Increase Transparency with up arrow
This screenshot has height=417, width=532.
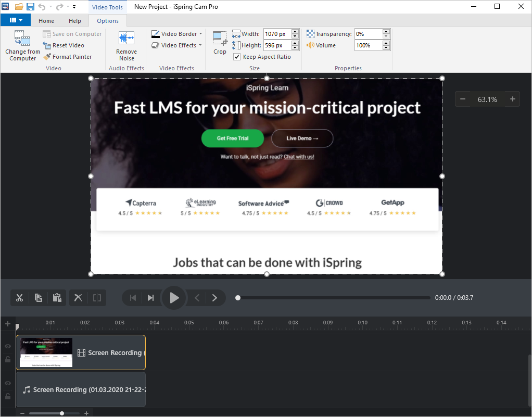(386, 32)
